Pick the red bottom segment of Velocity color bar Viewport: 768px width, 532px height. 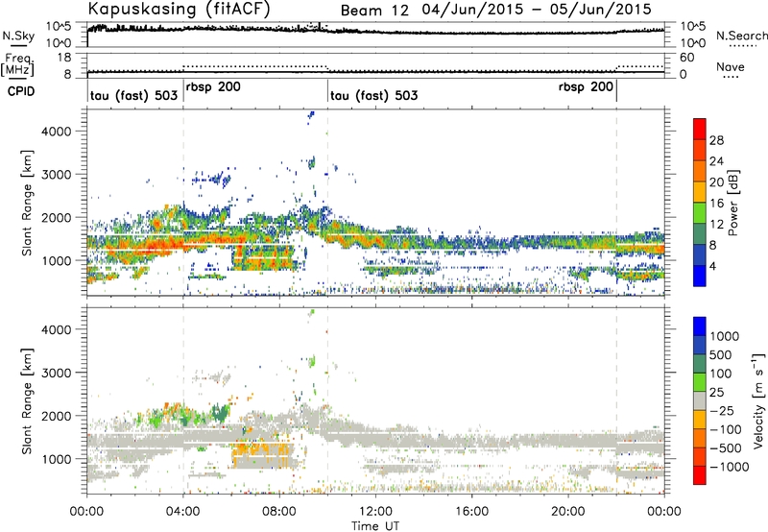[x=700, y=475]
